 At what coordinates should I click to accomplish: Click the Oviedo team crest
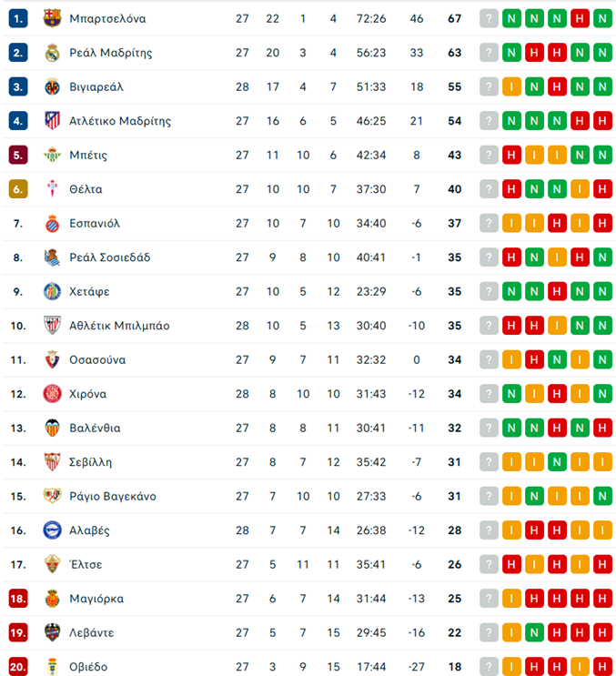click(x=52, y=667)
